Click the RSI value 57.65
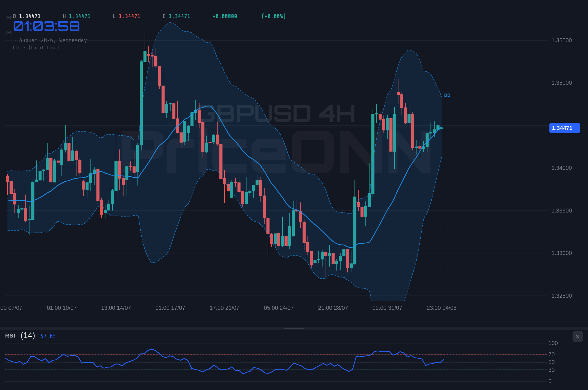Image resolution: width=588 pixels, height=390 pixels. coord(48,336)
